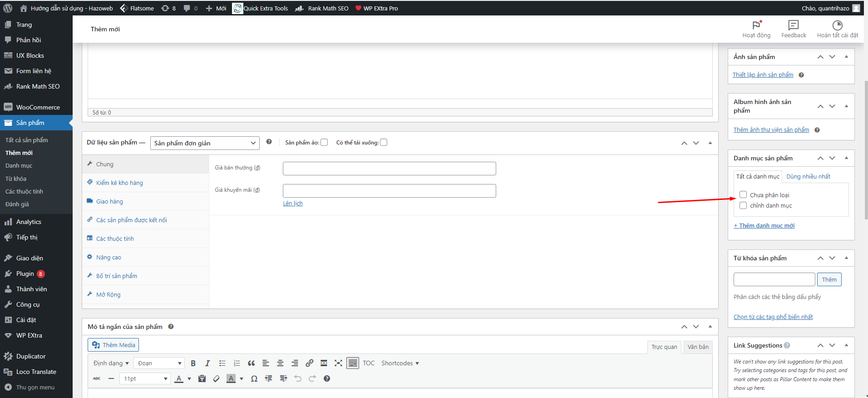Switch to the Kiểm kê kho hàng tab
Viewport: 868px width, 398px height.
point(119,183)
